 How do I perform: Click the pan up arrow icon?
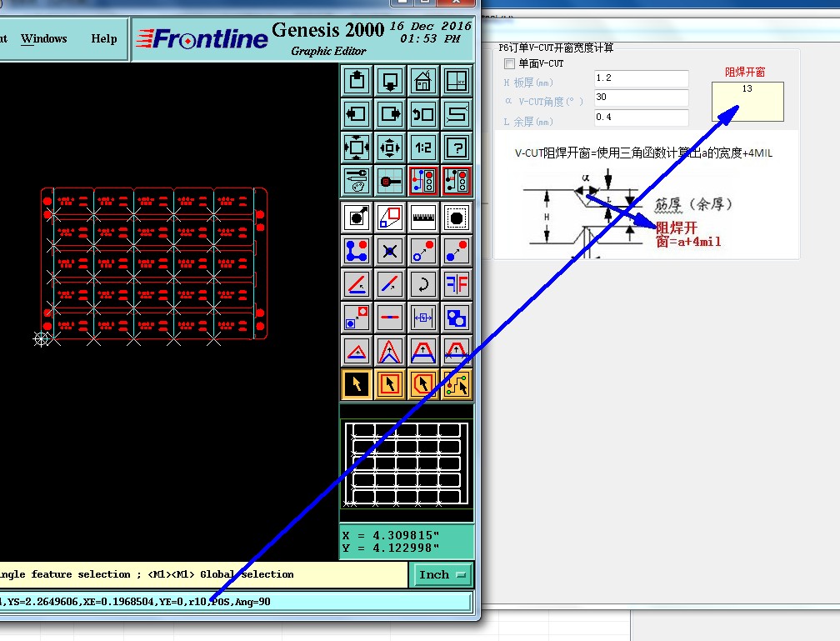coord(357,81)
